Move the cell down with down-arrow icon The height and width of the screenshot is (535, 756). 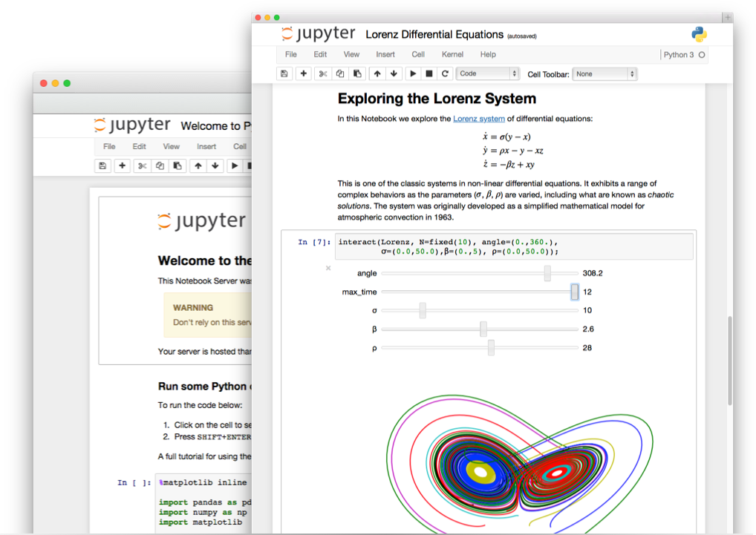[x=394, y=73]
